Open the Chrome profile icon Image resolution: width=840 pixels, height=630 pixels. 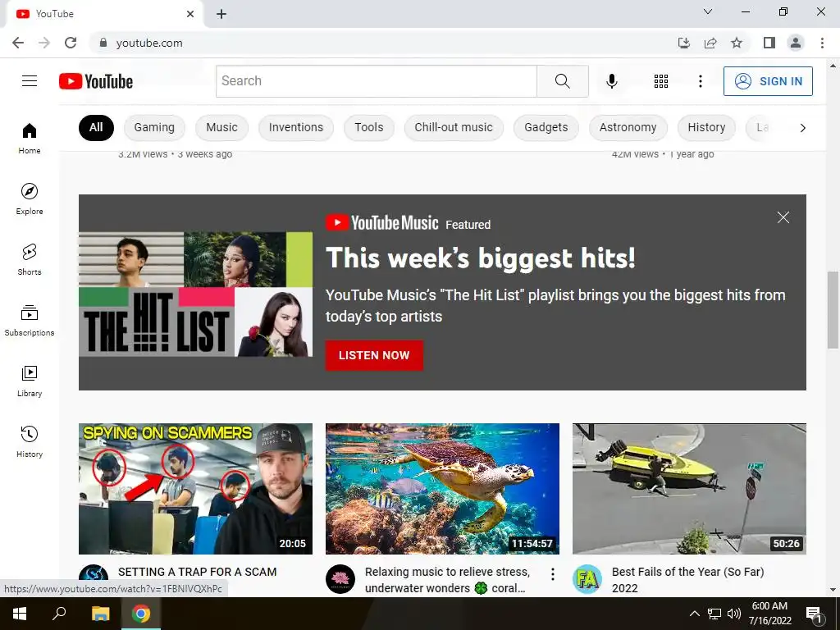click(x=796, y=43)
